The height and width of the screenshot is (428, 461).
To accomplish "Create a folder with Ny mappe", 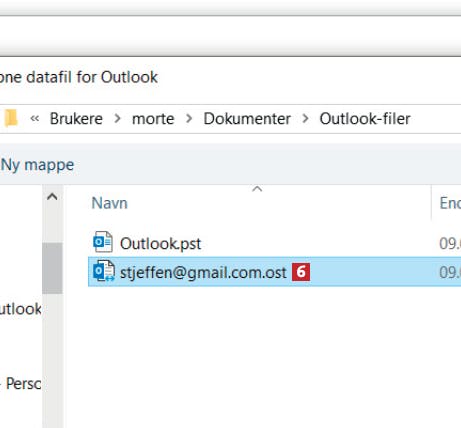I will coord(37,165).
